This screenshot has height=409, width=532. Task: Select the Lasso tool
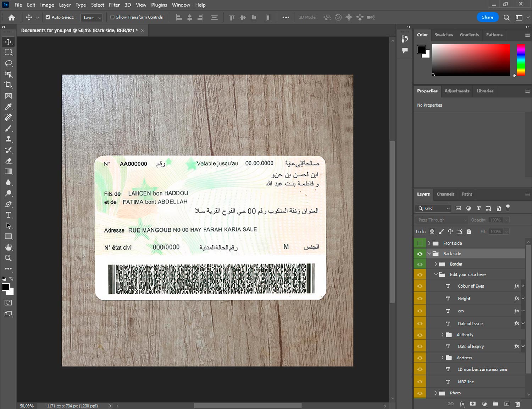[9, 63]
